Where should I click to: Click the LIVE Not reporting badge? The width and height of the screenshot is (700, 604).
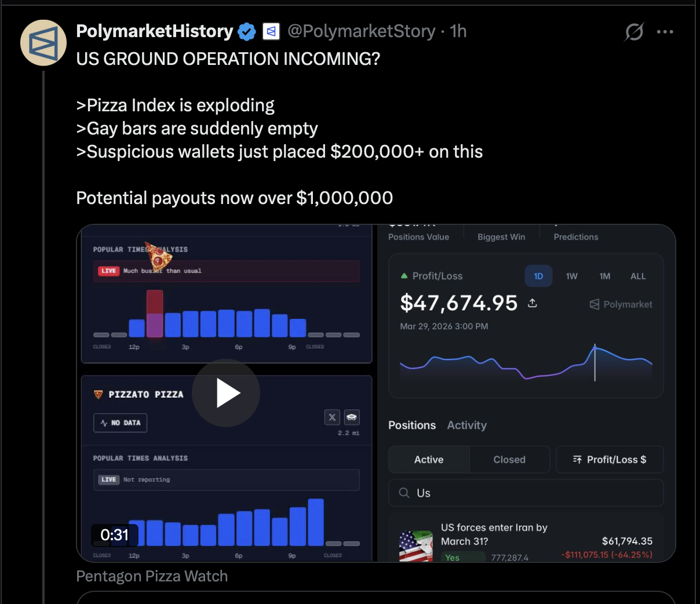pos(108,479)
